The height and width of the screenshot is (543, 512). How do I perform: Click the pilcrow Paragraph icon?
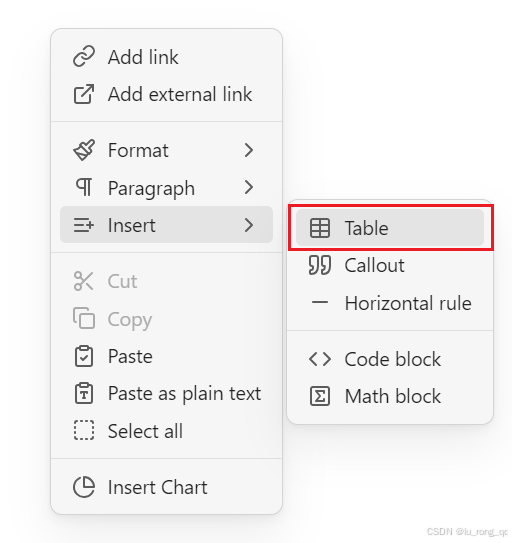[84, 187]
